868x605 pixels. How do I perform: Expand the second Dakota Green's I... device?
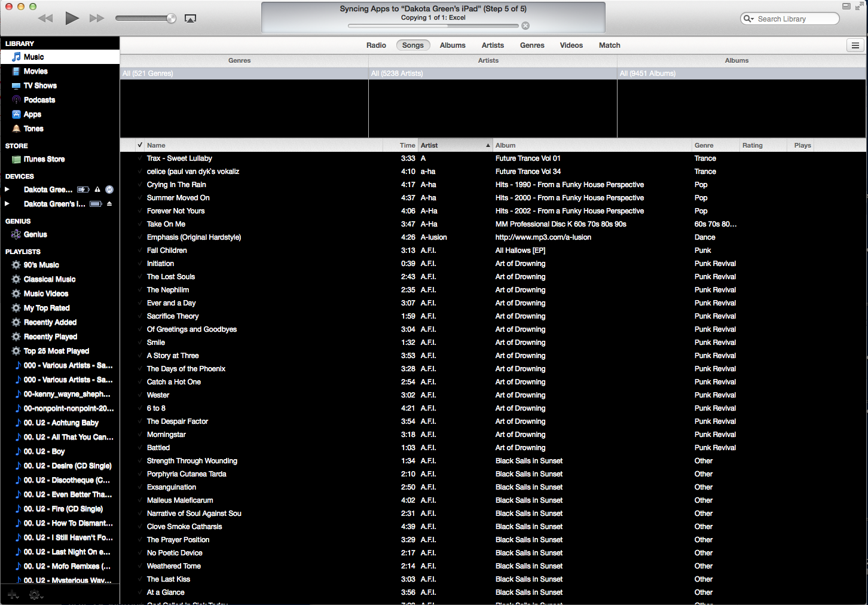(7, 204)
